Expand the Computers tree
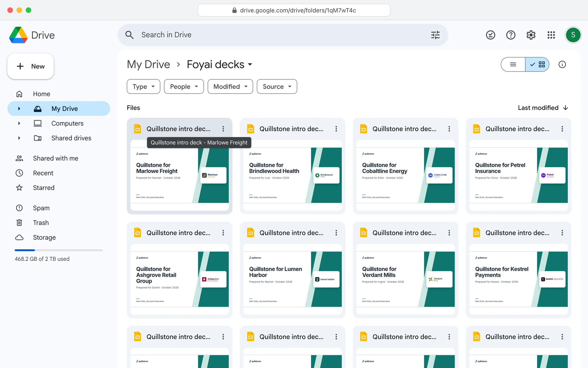 coord(19,123)
